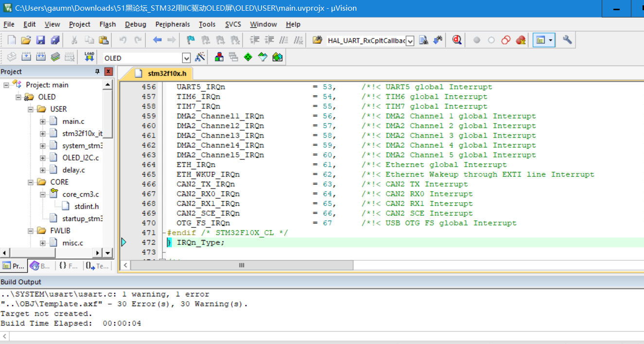Expand main.c file dependencies
Image resolution: width=644 pixels, height=344 pixels.
(x=43, y=121)
